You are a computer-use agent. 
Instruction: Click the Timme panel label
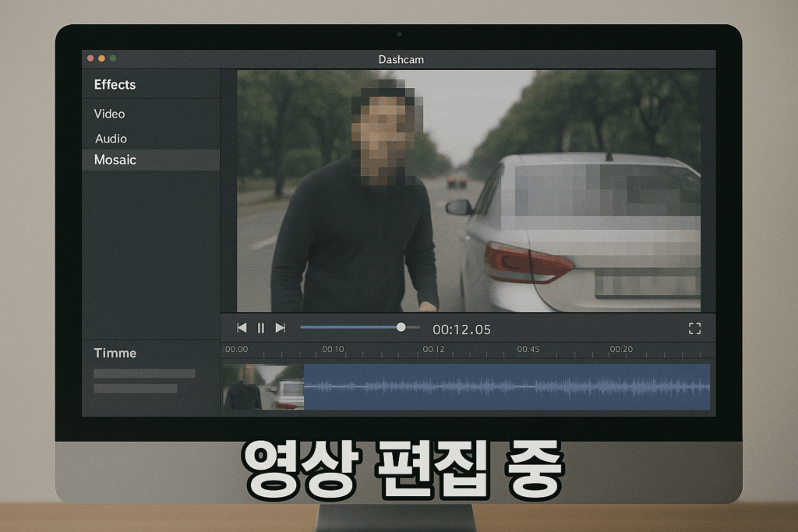click(115, 353)
